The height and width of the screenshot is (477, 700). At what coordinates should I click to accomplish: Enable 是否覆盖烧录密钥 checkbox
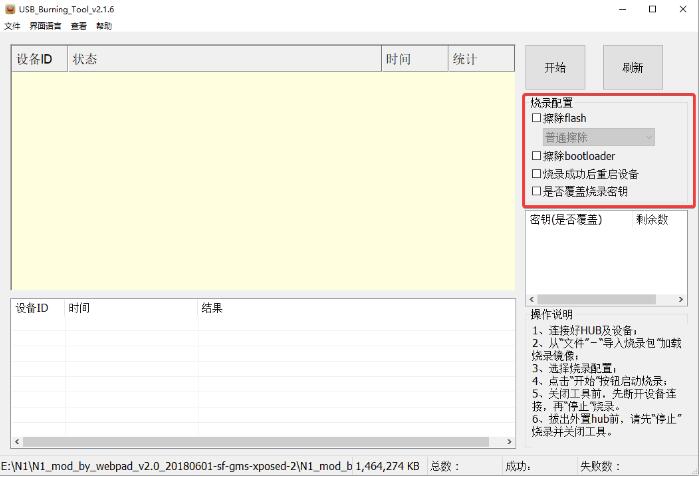pyautogui.click(x=537, y=191)
